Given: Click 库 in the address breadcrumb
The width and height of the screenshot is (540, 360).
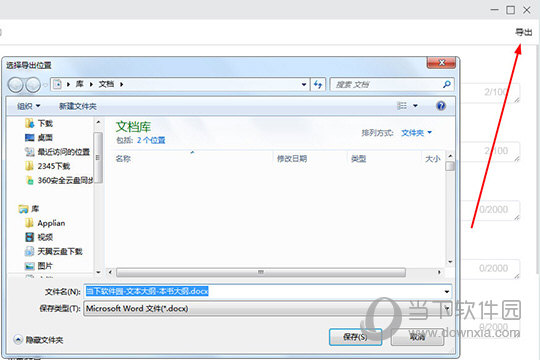Looking at the screenshot, I should coord(80,84).
